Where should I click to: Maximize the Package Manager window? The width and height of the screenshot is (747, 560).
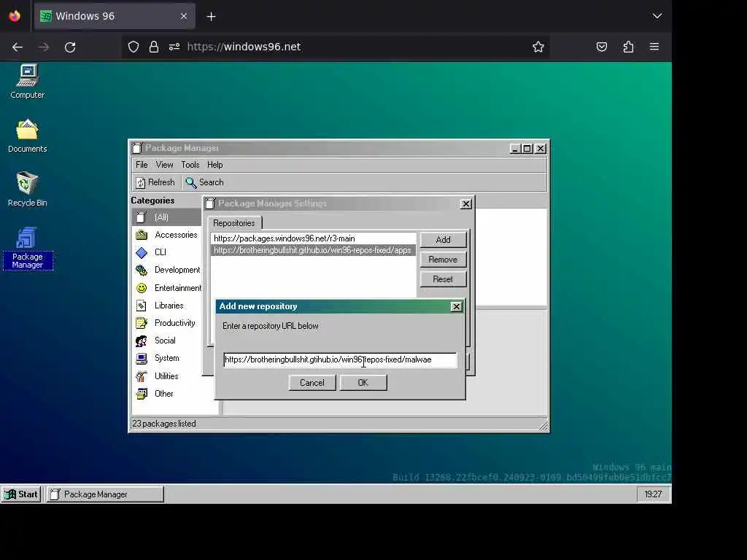(527, 149)
